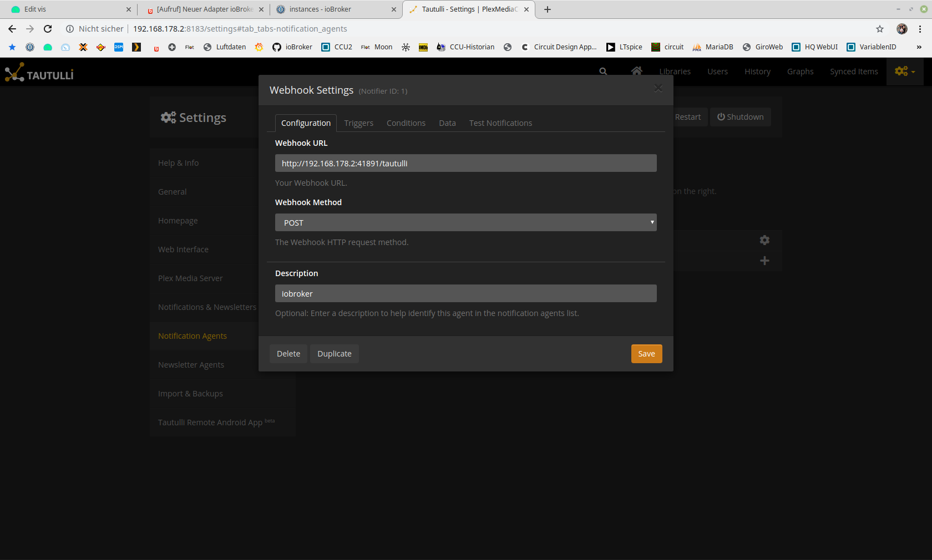Screen dimensions: 932x560
Task: Click the site info 'Nicht sicher' icon
Action: click(70, 29)
